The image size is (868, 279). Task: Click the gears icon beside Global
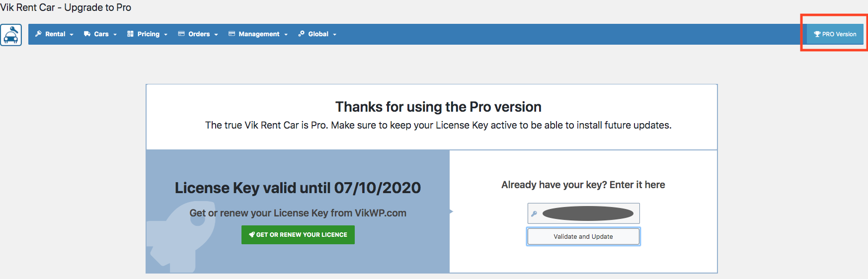[301, 34]
